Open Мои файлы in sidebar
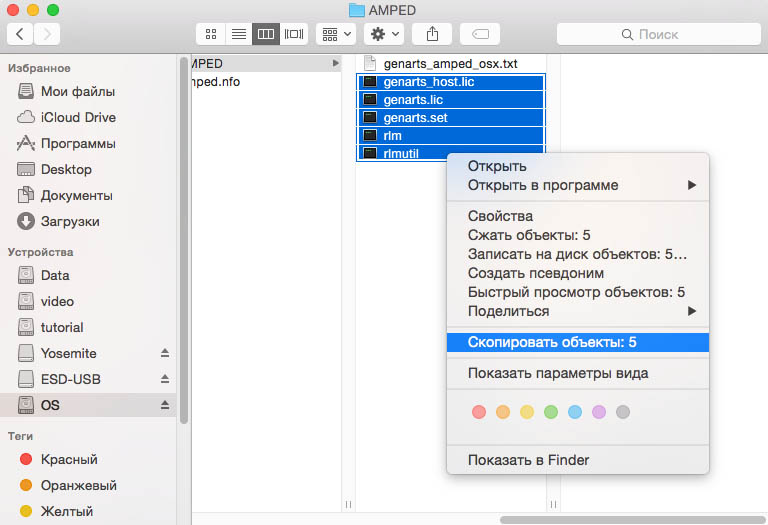This screenshot has height=525, width=768. point(88,92)
